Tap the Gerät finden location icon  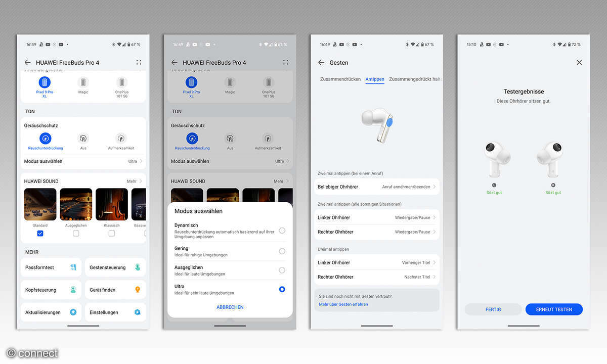[x=137, y=290]
